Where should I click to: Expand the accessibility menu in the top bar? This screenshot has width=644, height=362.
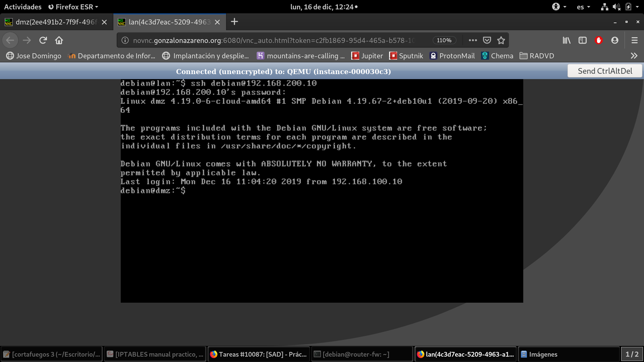559,7
